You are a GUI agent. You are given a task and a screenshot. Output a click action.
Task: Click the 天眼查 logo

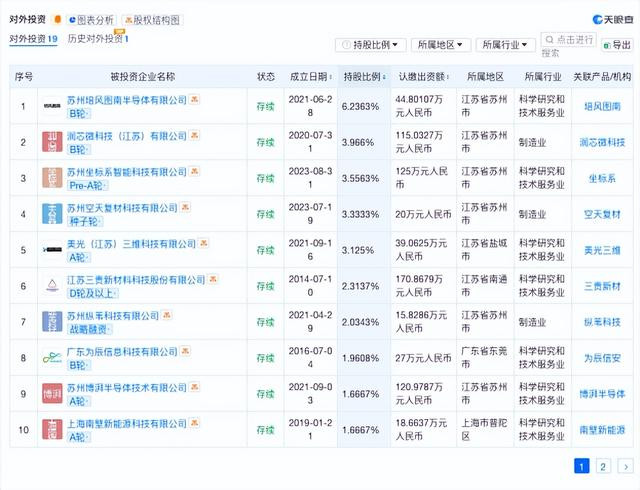coord(613,20)
